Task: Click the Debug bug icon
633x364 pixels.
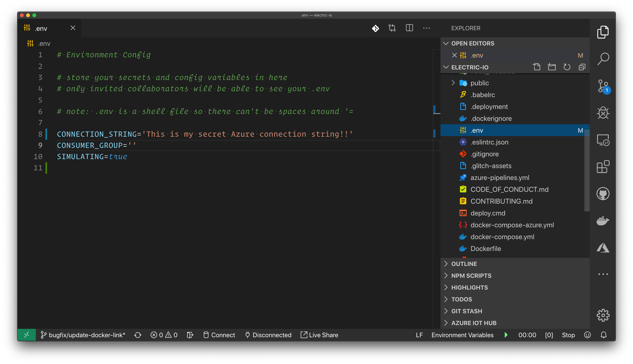Action: click(x=603, y=113)
